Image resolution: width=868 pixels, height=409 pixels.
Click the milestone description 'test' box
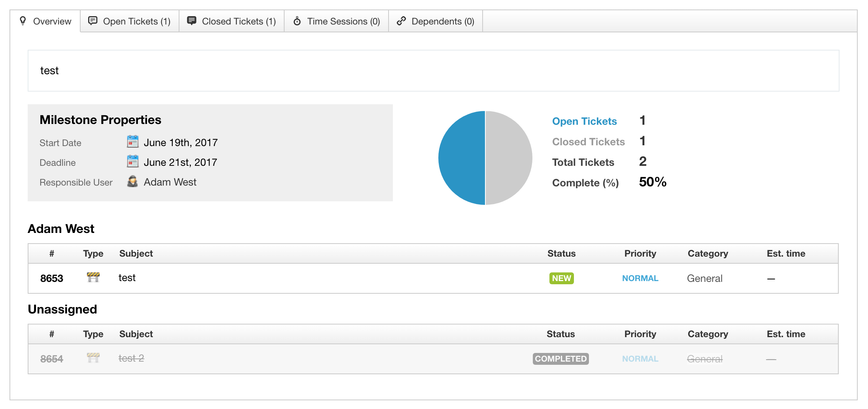433,71
